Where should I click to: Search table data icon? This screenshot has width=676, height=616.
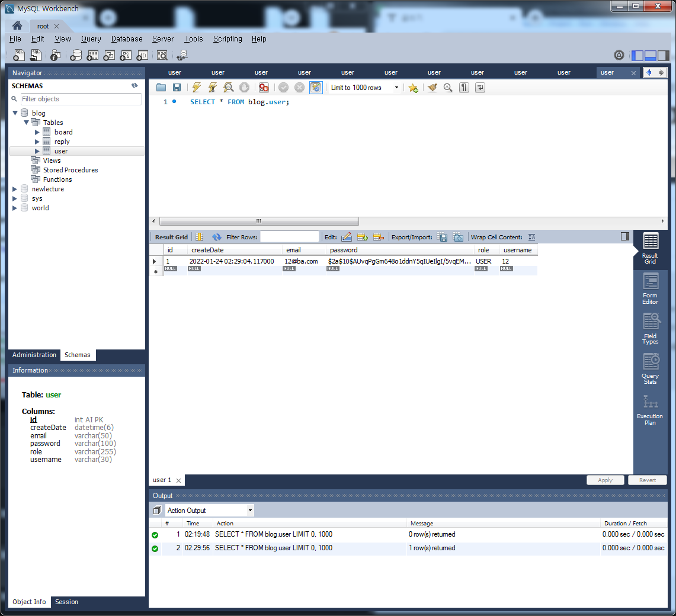coord(162,55)
